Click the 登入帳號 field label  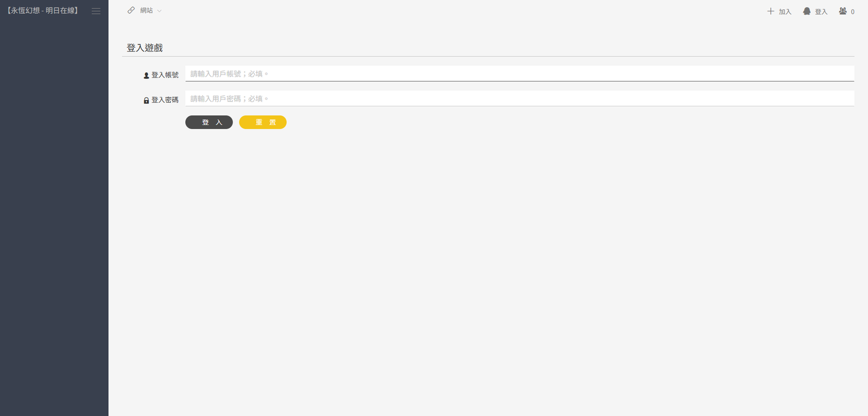165,75
